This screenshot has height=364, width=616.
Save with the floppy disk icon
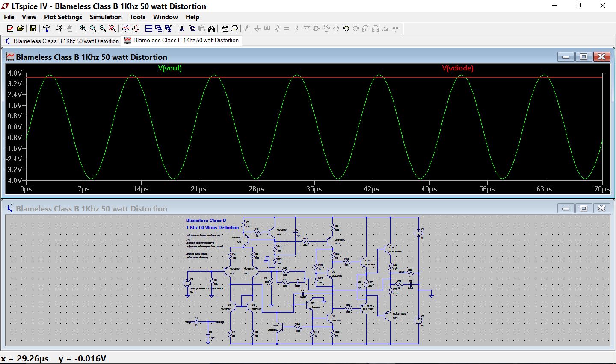33,29
